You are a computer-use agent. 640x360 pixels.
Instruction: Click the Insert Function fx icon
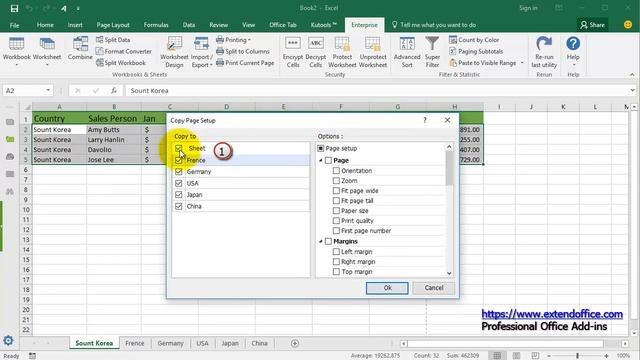point(114,91)
